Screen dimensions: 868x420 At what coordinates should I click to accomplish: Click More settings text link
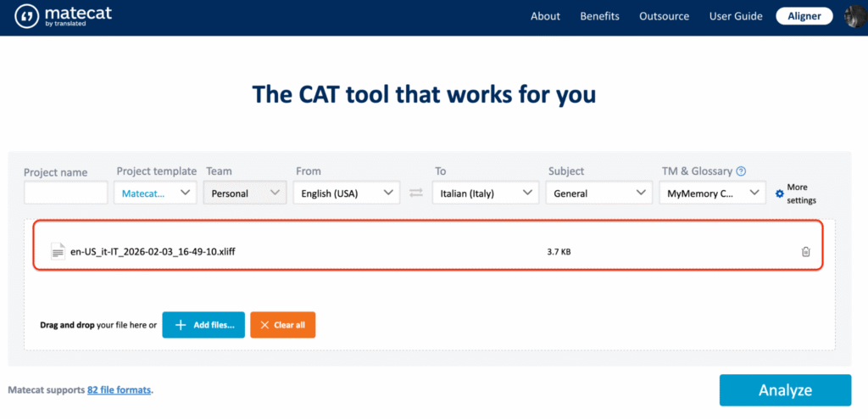[802, 194]
